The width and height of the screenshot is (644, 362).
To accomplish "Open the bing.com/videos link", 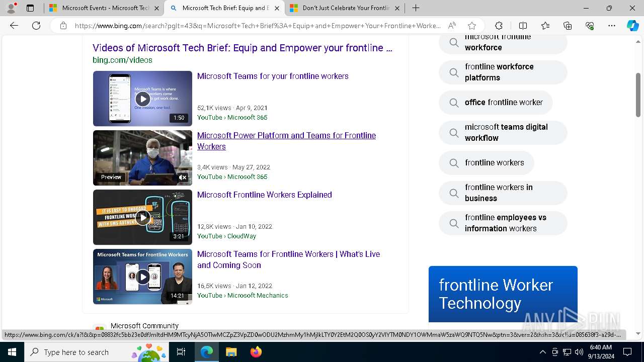I will coord(122,60).
